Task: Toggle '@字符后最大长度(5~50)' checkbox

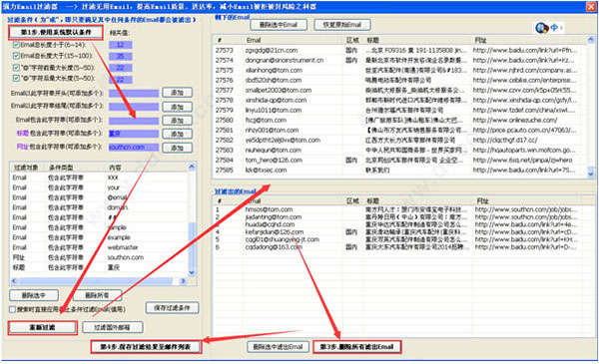Action: click(x=16, y=78)
